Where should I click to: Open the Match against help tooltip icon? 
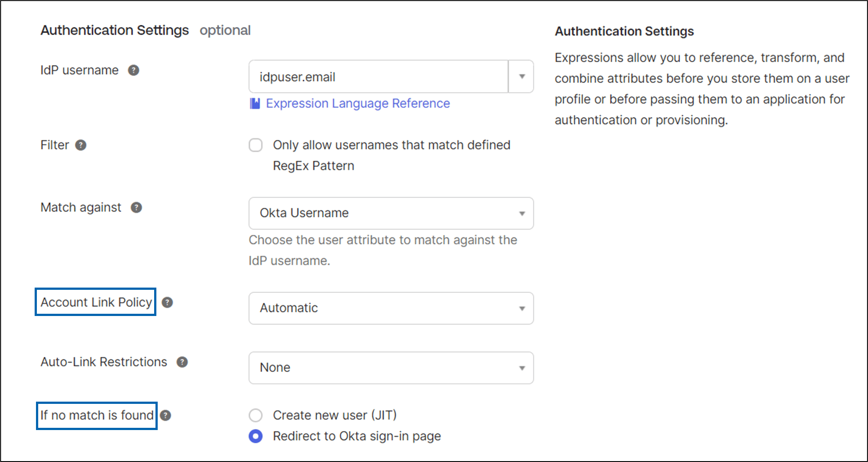pyautogui.click(x=136, y=207)
